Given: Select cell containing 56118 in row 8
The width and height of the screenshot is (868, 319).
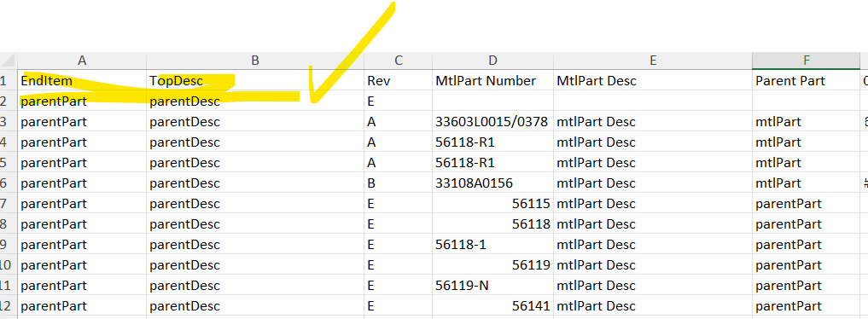Looking at the screenshot, I should 492,224.
